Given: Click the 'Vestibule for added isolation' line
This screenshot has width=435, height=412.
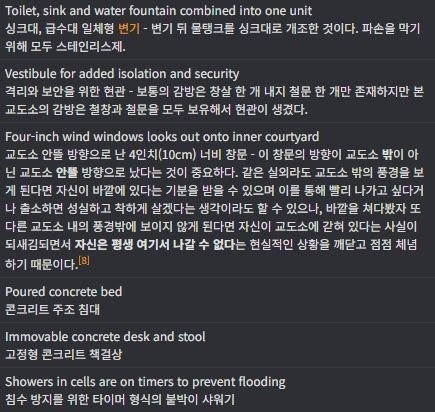Looking at the screenshot, I should click(x=122, y=74).
